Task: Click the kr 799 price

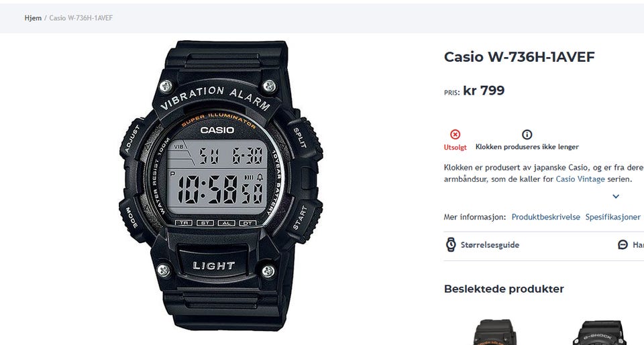Action: 484,91
